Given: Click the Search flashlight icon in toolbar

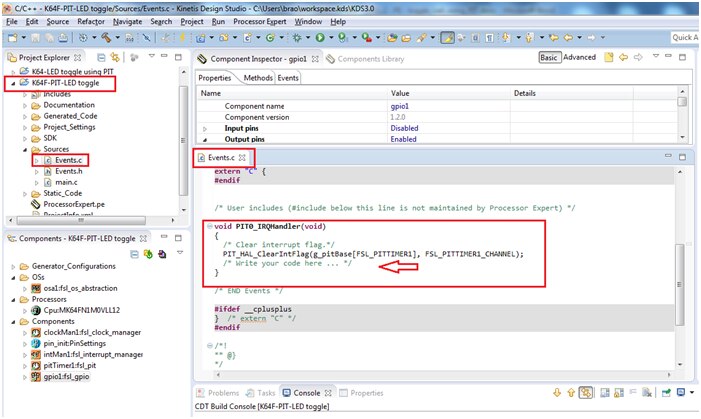Looking at the screenshot, I should [421, 38].
